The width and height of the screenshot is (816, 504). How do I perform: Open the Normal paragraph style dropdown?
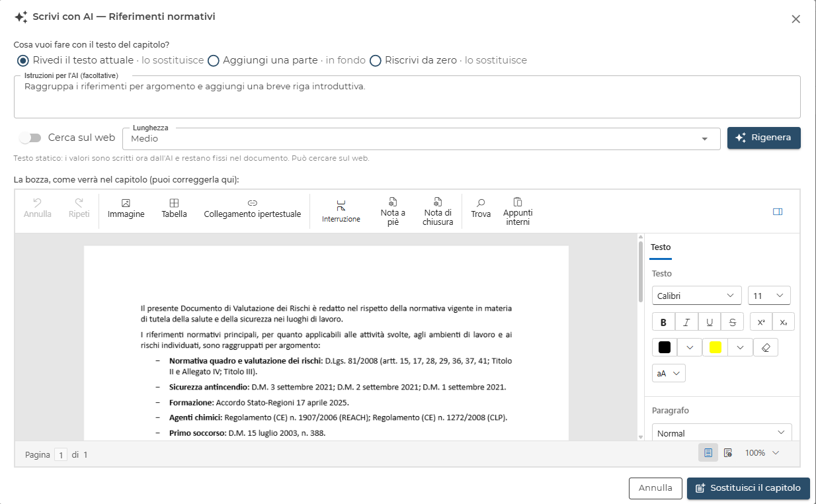coord(721,433)
